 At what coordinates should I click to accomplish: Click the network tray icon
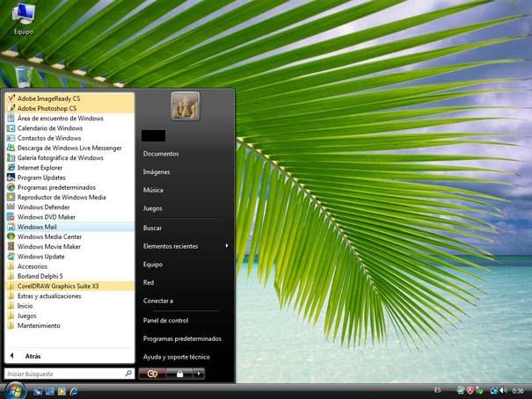[x=493, y=390]
